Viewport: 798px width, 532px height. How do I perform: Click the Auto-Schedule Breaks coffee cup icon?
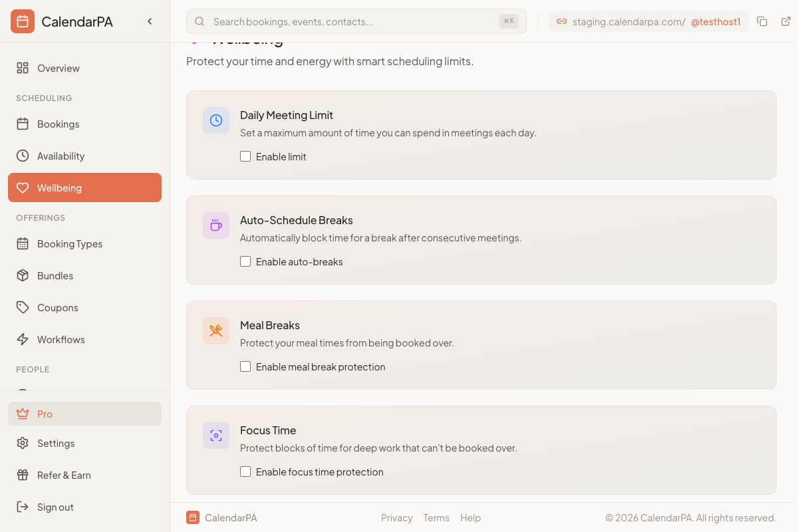click(216, 225)
